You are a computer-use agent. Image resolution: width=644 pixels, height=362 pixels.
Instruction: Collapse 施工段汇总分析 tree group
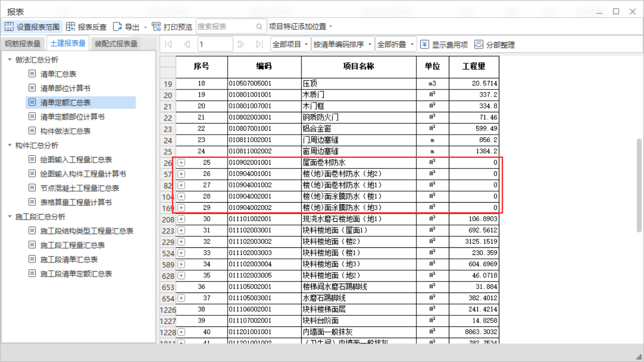10,216
